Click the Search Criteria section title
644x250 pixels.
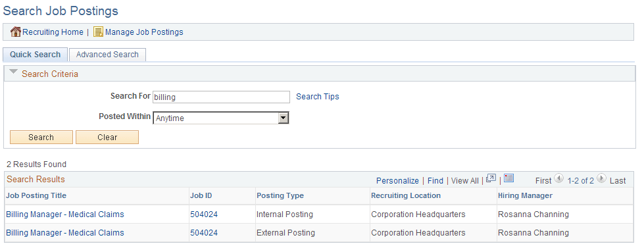(x=50, y=74)
